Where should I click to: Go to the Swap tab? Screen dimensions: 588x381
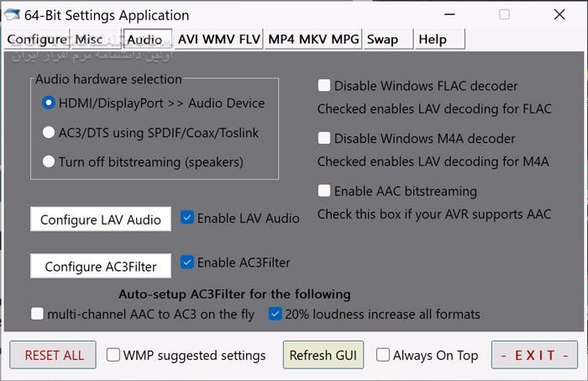click(x=382, y=40)
